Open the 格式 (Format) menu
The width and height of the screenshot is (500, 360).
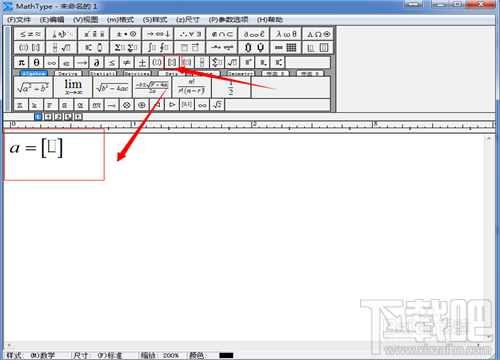tap(120, 20)
